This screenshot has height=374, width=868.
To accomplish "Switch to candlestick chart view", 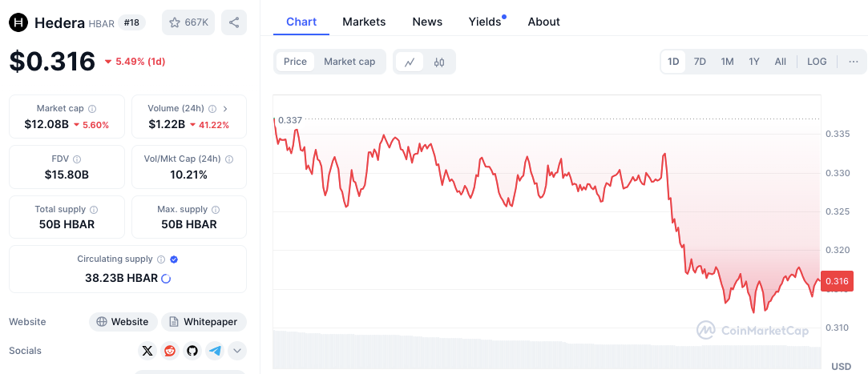I will (x=439, y=62).
